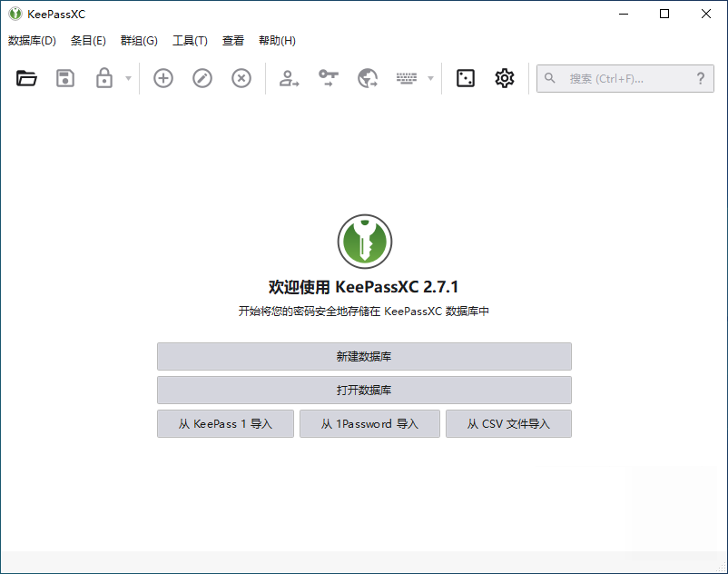This screenshot has width=728, height=574.
Task: Expand the auto-type keyboard dropdown arrow
Action: click(430, 78)
